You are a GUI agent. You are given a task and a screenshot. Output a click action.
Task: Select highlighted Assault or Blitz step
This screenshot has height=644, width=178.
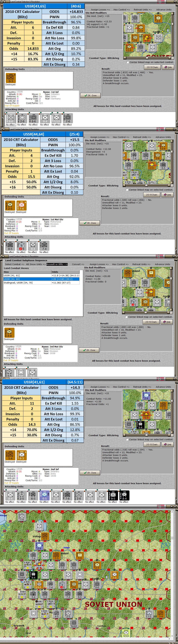[x=57, y=264]
